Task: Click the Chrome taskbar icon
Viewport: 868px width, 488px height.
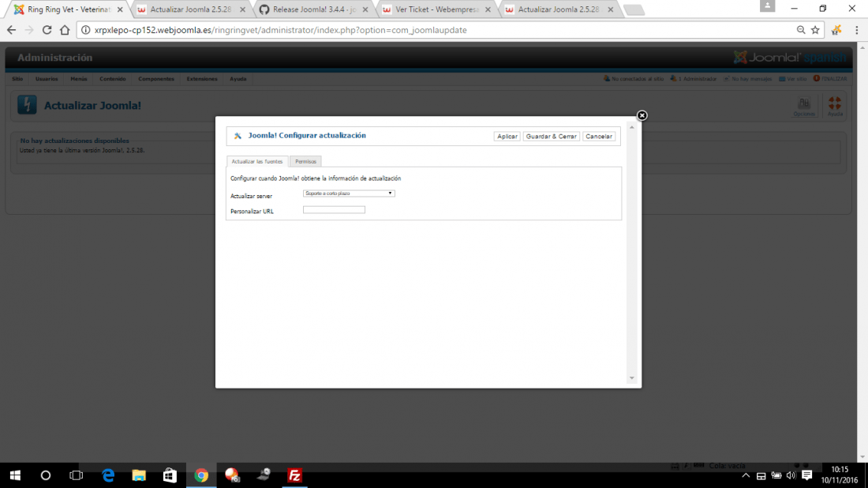Action: (201, 475)
